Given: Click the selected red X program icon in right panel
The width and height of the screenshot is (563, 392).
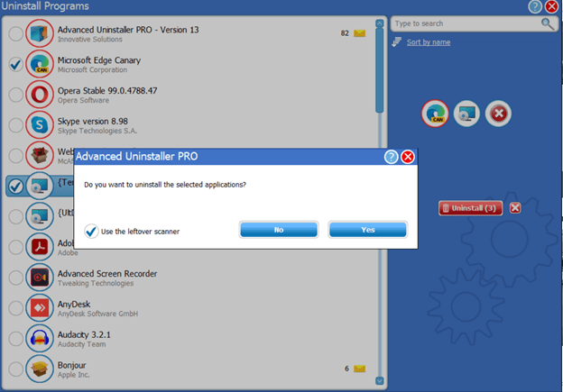Looking at the screenshot, I should pyautogui.click(x=498, y=114).
